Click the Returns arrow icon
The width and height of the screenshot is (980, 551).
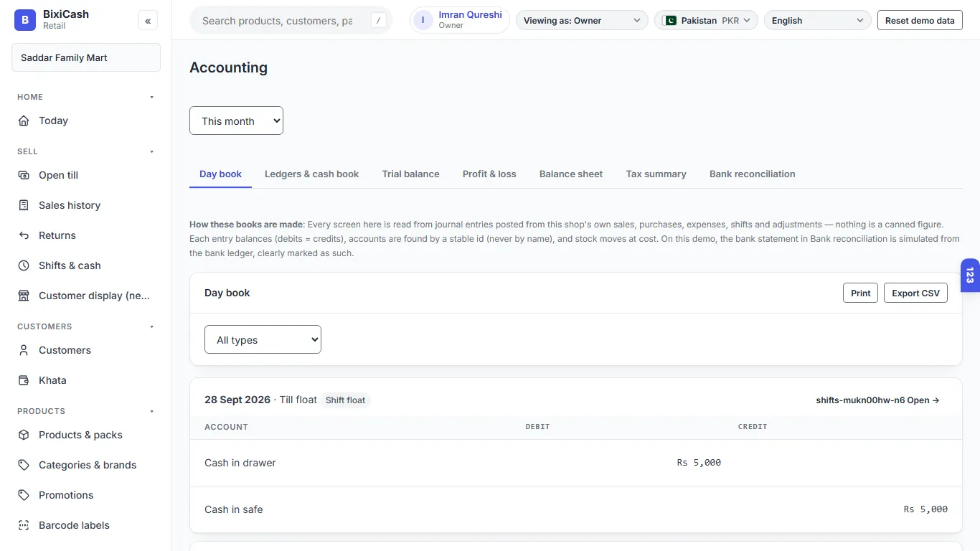[24, 235]
